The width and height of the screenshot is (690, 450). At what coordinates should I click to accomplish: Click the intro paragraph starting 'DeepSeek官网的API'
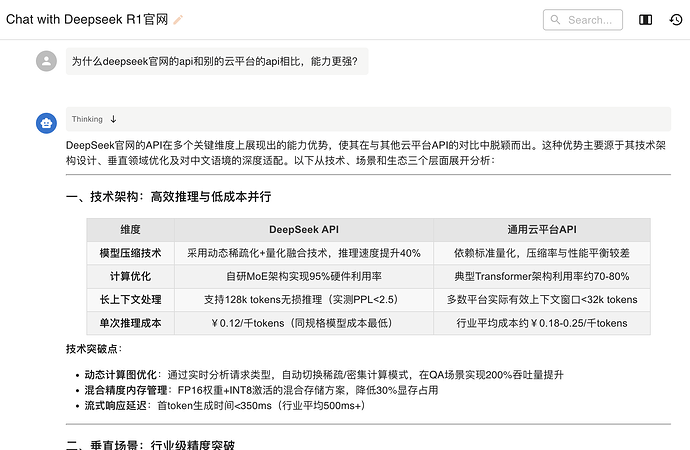point(366,153)
